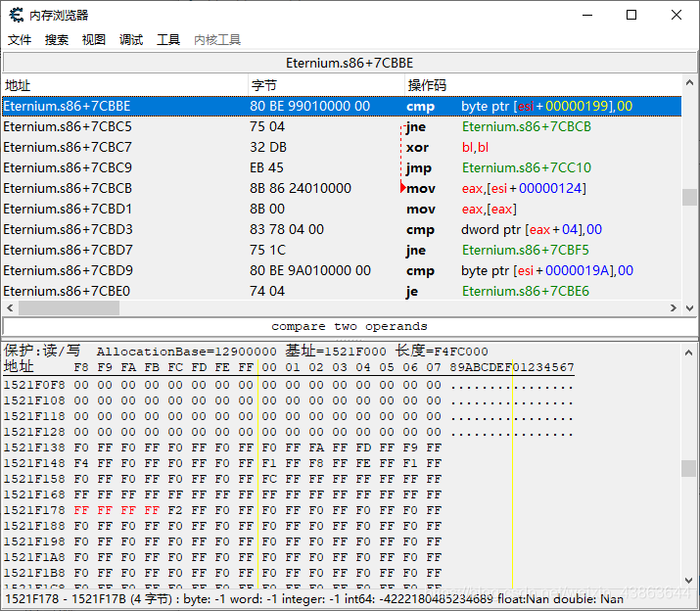Select disassembly row Eternium.s86+7CBBE
The height and width of the screenshot is (611, 700).
pyautogui.click(x=342, y=107)
